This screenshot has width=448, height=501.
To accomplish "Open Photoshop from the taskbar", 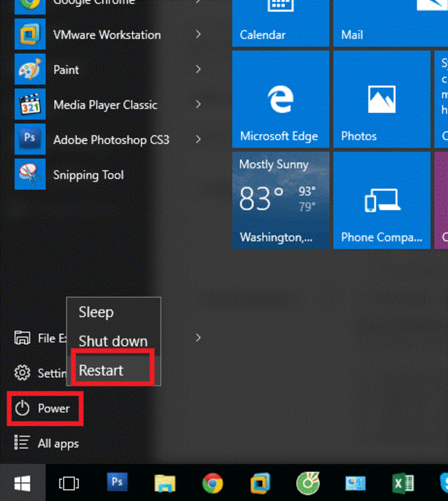I will 117,482.
